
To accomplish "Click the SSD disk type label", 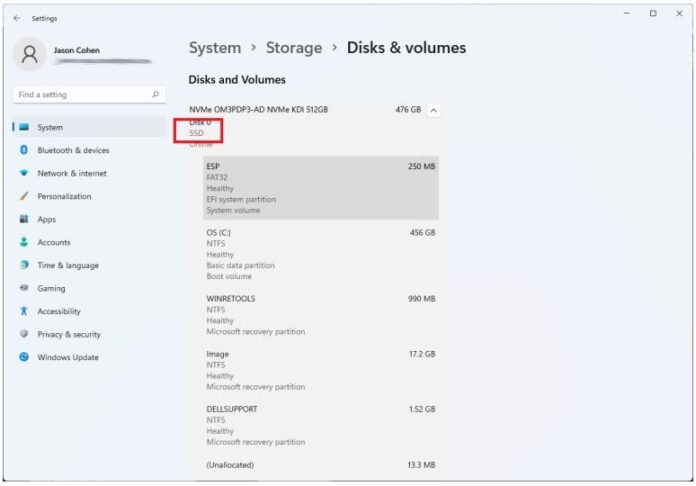I will pyautogui.click(x=196, y=133).
